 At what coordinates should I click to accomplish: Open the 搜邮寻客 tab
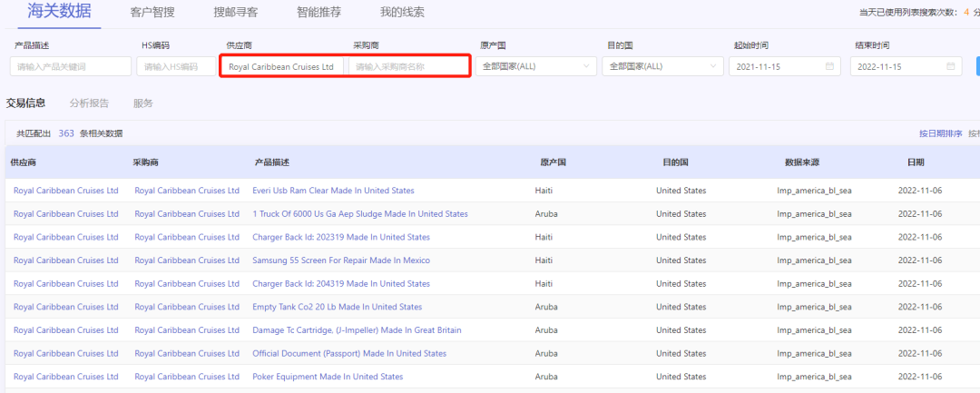tap(236, 13)
